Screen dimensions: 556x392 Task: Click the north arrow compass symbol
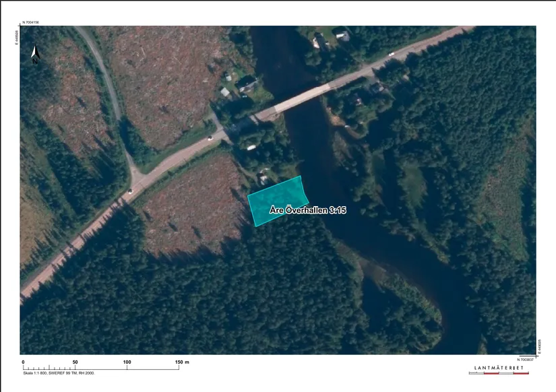[35, 55]
